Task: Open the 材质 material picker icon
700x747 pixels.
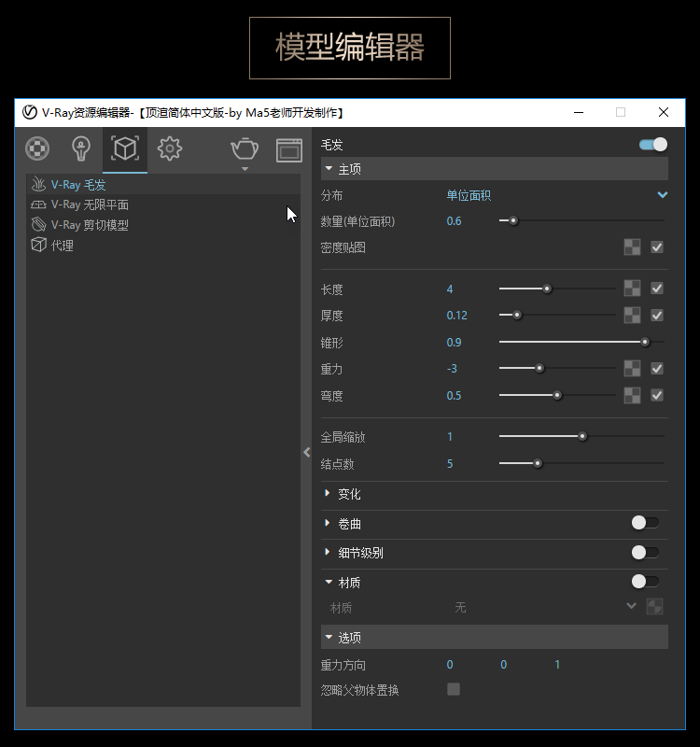Action: point(655,606)
